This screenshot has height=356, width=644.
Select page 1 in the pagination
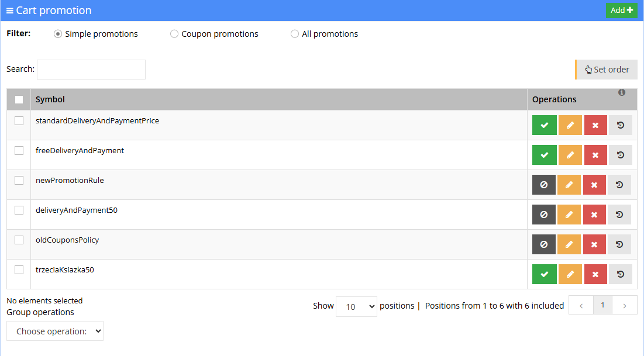602,305
